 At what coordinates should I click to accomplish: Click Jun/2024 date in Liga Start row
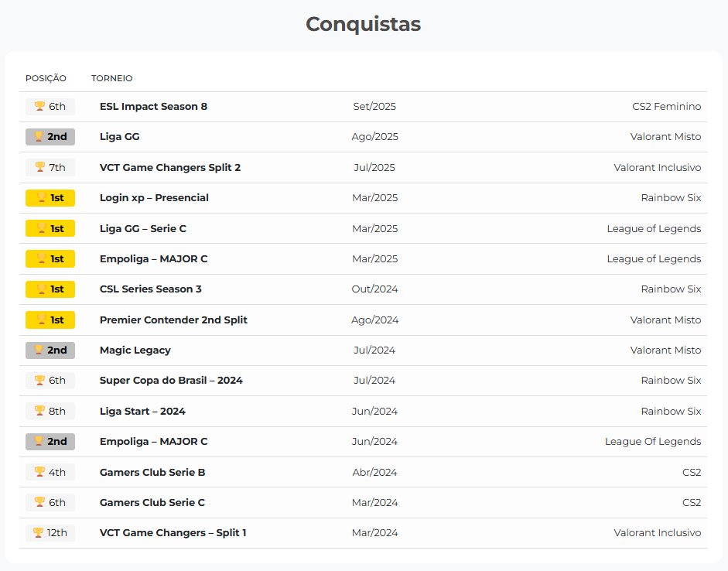[x=374, y=411]
